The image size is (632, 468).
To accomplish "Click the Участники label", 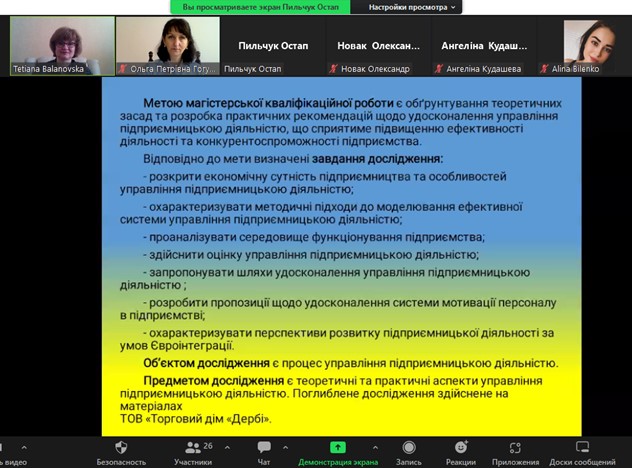I will click(x=193, y=462).
